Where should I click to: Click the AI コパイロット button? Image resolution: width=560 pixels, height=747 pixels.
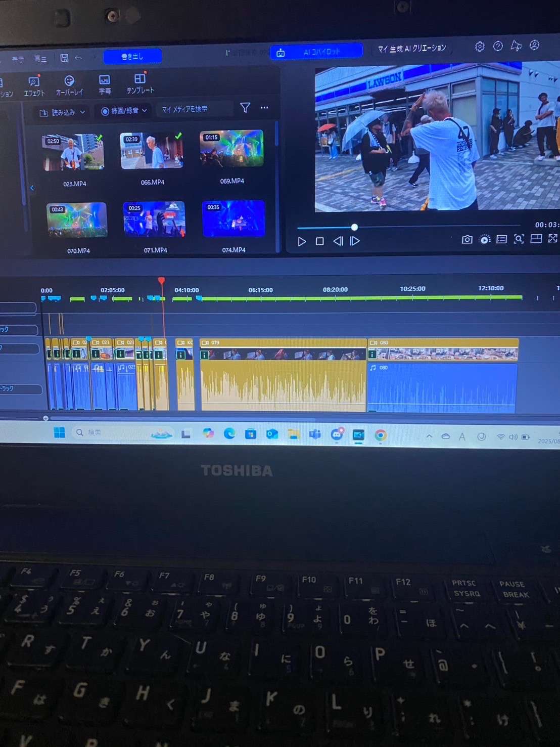316,52
